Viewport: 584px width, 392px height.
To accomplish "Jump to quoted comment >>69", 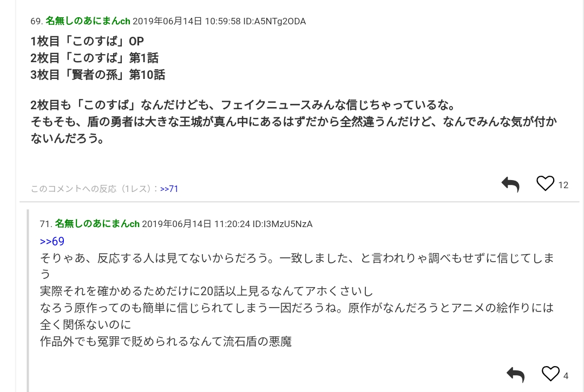I will 52,241.
